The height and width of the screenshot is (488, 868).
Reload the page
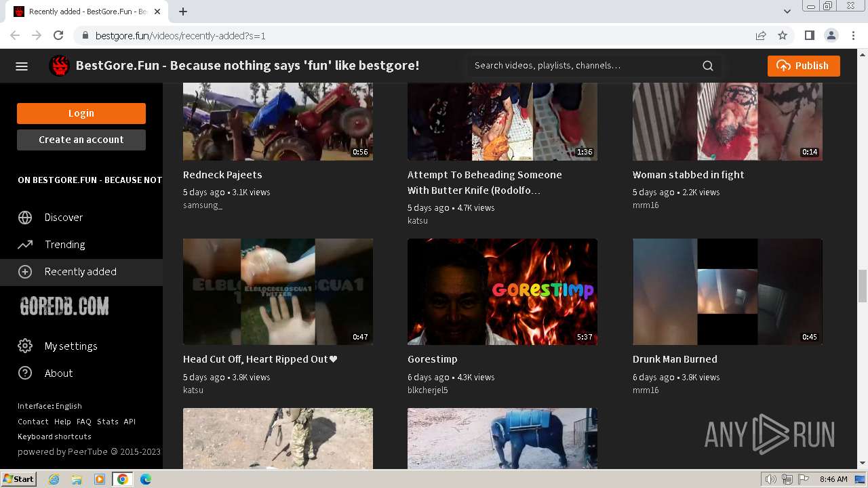point(58,35)
